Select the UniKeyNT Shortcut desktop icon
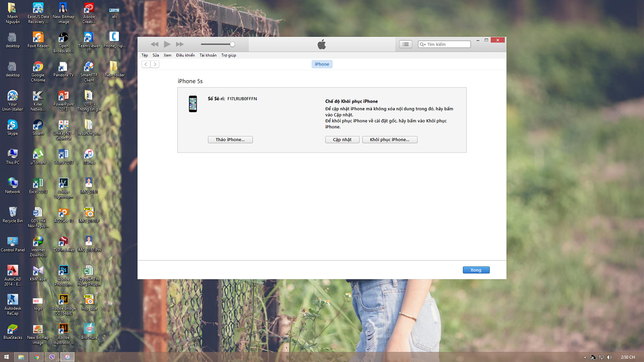Image resolution: width=644 pixels, height=362 pixels. [64, 130]
